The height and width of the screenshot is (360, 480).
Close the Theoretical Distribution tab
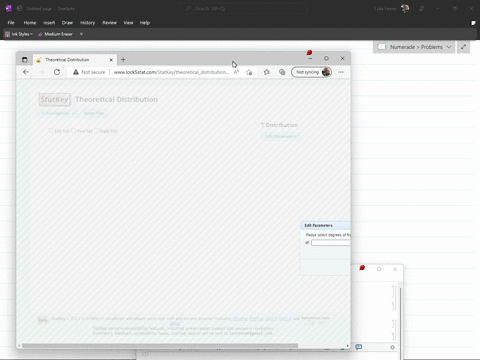click(x=111, y=60)
